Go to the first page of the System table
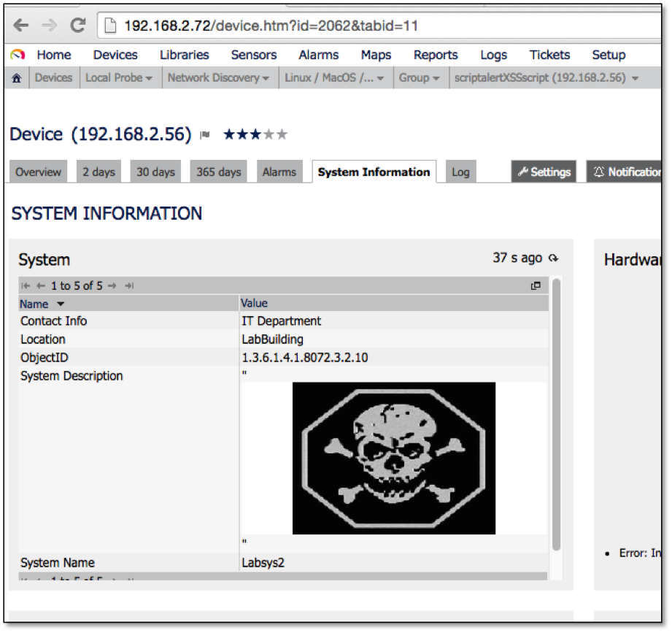Screen dimensions: 672x633 tap(26, 286)
